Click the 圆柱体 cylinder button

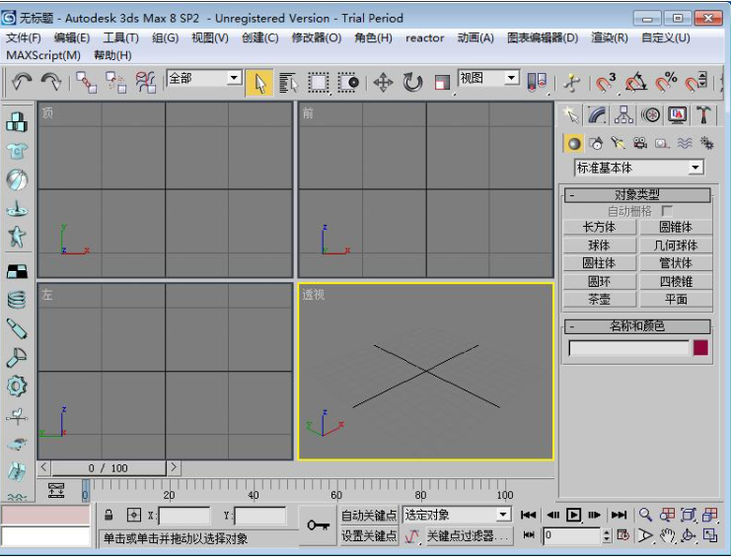point(600,263)
